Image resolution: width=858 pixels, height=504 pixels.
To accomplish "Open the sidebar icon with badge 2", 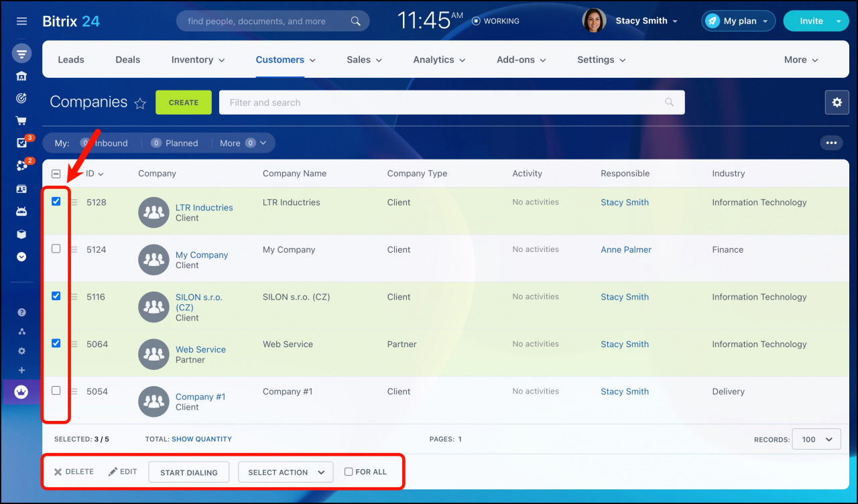I will click(22, 166).
